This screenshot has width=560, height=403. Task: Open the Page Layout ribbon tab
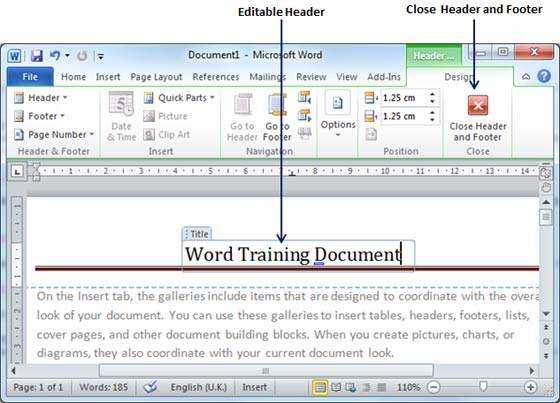pyautogui.click(x=156, y=77)
